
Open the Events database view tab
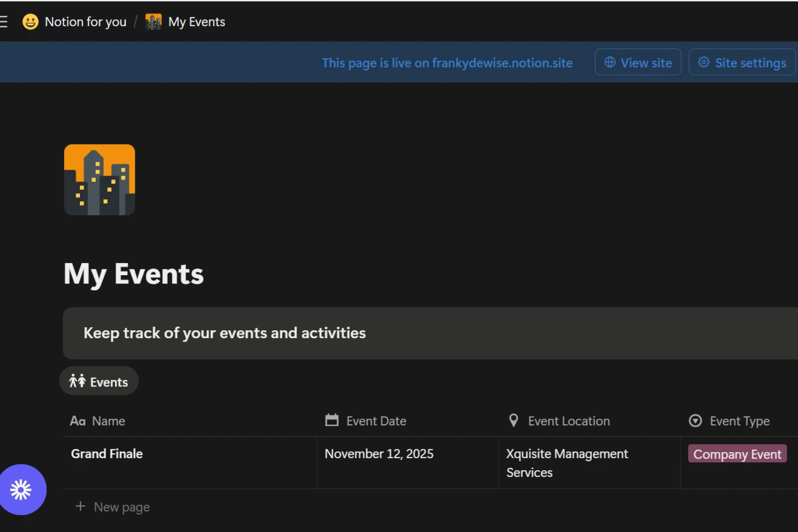click(x=99, y=382)
